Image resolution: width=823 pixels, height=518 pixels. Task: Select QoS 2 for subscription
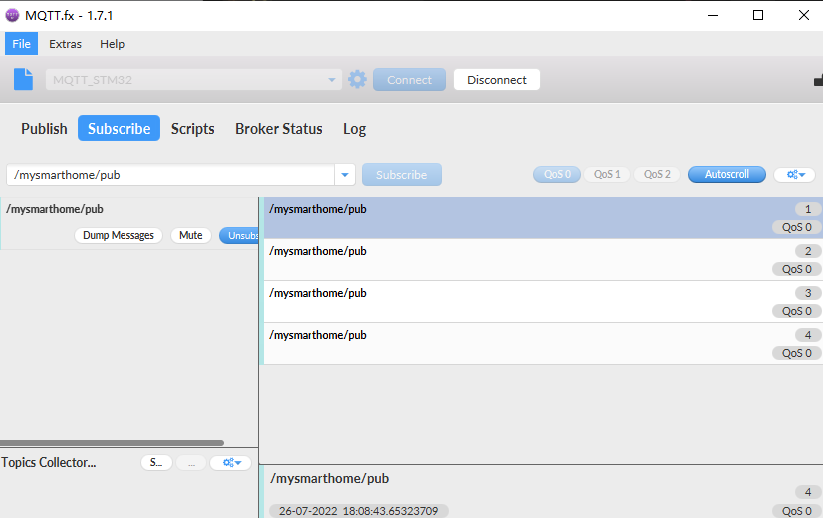(x=657, y=175)
